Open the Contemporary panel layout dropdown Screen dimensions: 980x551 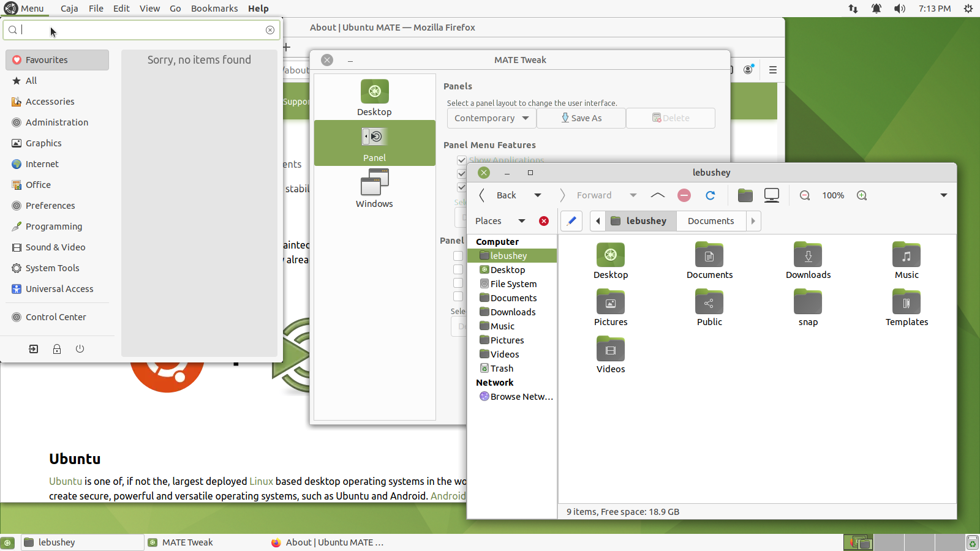[491, 118]
